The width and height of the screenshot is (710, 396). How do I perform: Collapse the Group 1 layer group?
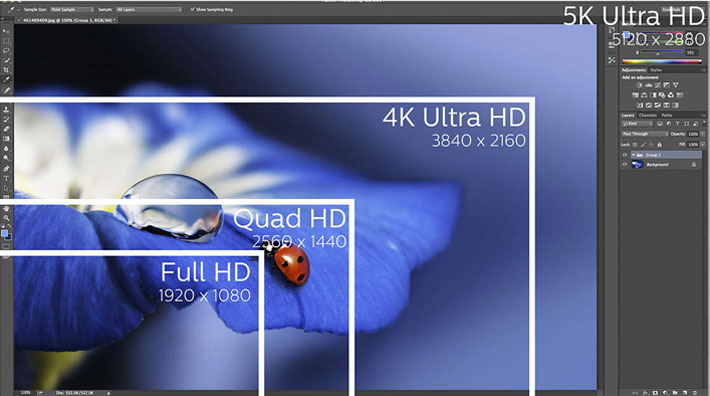[x=633, y=155]
